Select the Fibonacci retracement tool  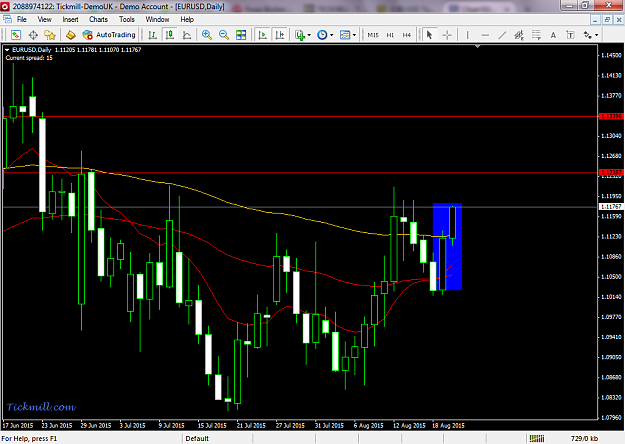[537, 35]
